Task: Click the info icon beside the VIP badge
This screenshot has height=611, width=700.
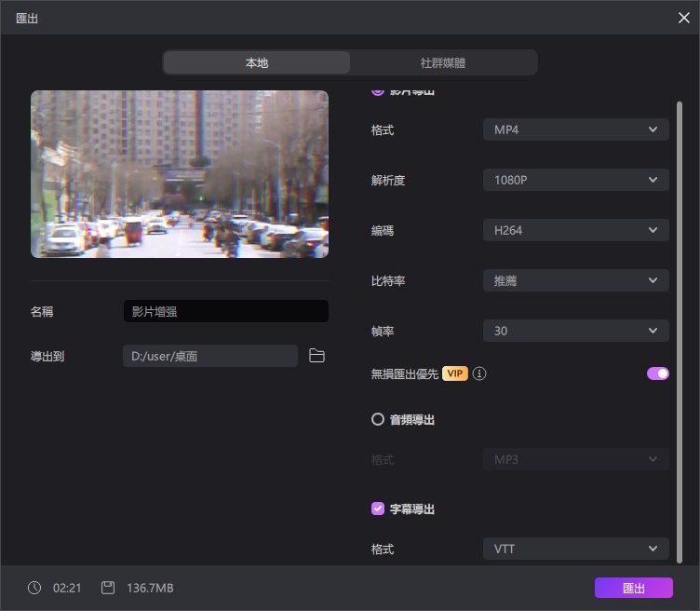Action: coord(479,373)
